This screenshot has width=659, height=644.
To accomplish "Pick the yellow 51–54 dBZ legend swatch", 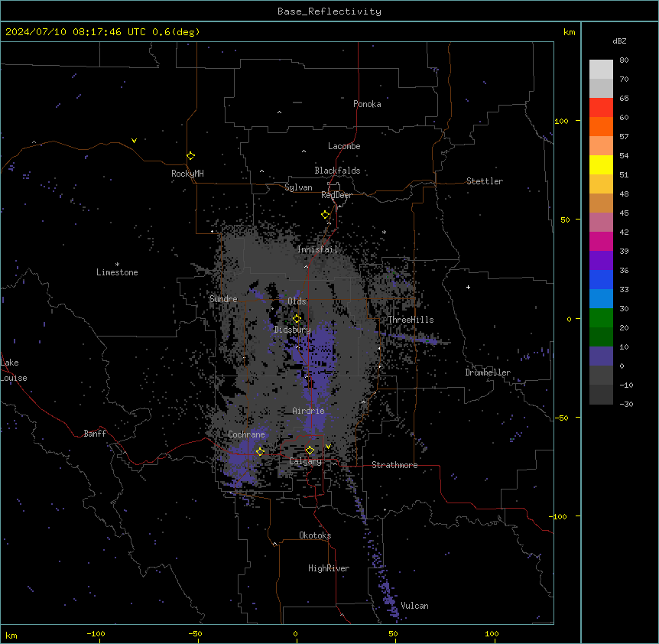I will tap(601, 164).
